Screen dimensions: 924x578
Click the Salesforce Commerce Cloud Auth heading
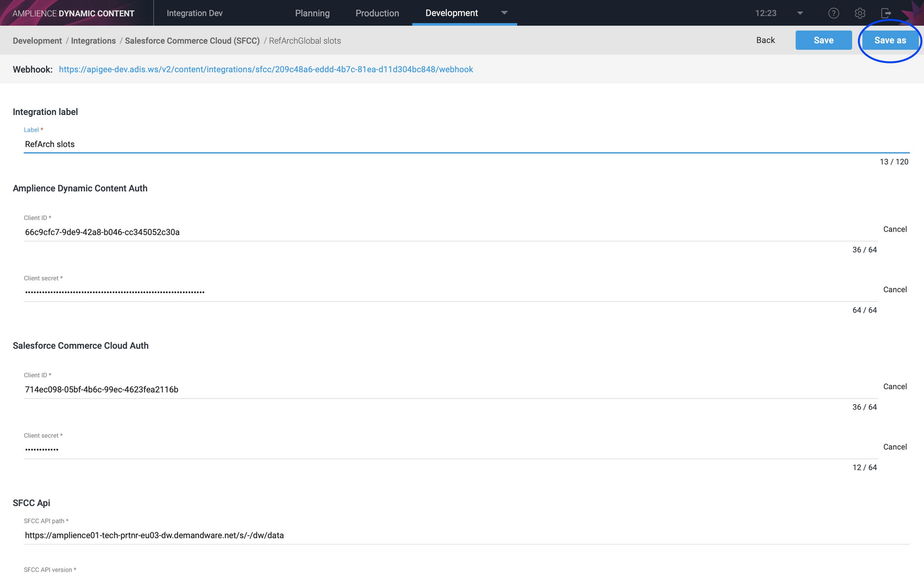pyautogui.click(x=81, y=346)
